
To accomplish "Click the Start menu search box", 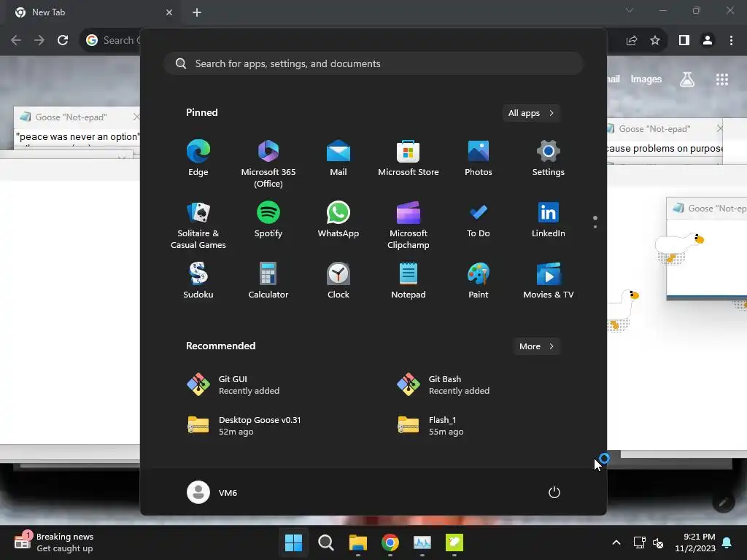I will click(373, 64).
